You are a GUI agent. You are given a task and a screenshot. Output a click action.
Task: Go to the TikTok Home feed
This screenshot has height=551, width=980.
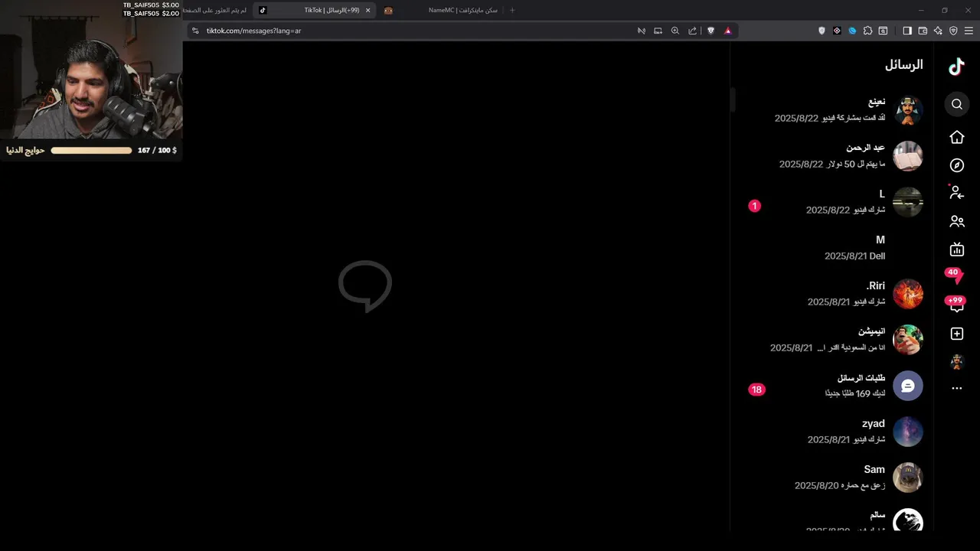click(x=957, y=137)
